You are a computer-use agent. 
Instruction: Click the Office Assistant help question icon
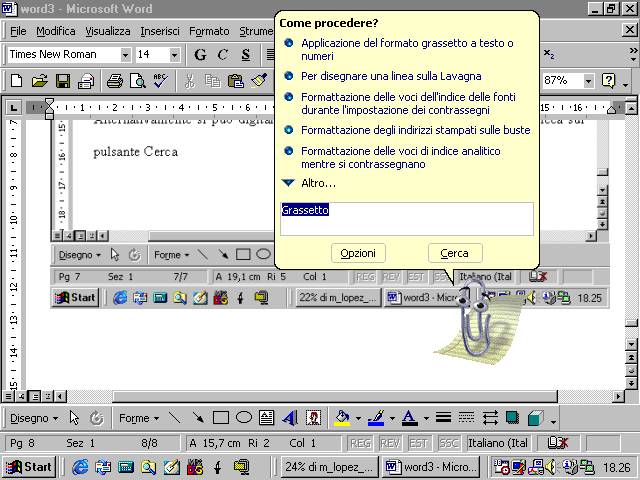click(608, 80)
